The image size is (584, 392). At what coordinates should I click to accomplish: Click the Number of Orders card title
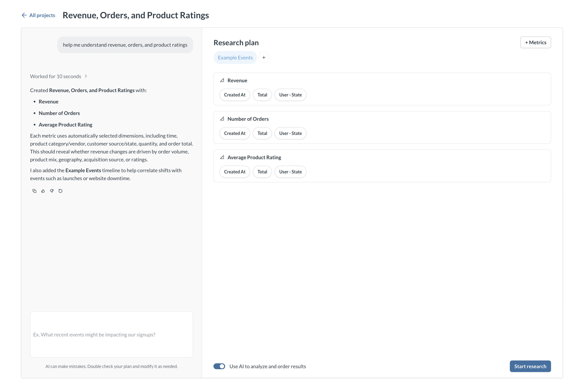pos(248,119)
